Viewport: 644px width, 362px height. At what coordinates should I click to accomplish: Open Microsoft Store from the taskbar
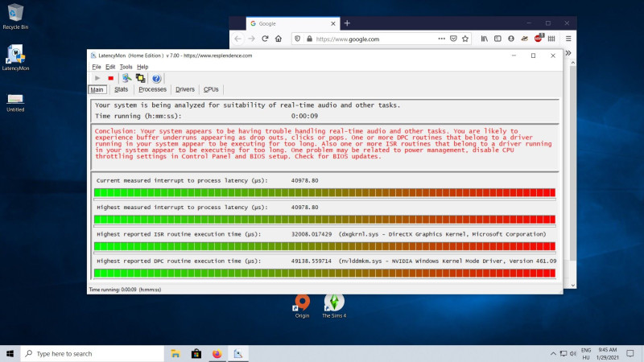point(196,353)
